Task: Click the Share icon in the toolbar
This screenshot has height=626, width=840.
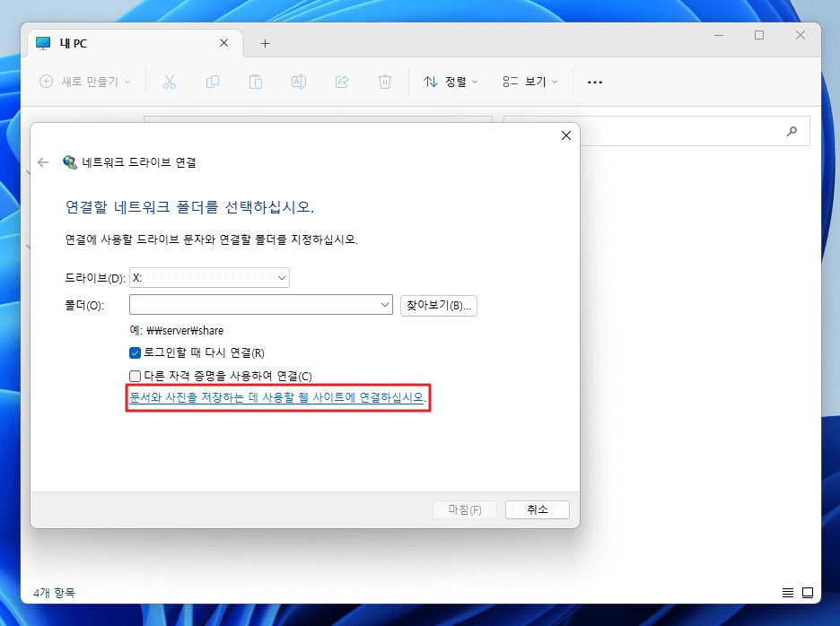Action: click(342, 82)
